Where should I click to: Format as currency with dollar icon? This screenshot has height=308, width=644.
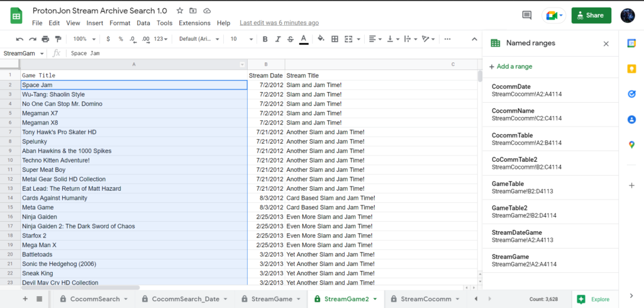[x=108, y=39]
